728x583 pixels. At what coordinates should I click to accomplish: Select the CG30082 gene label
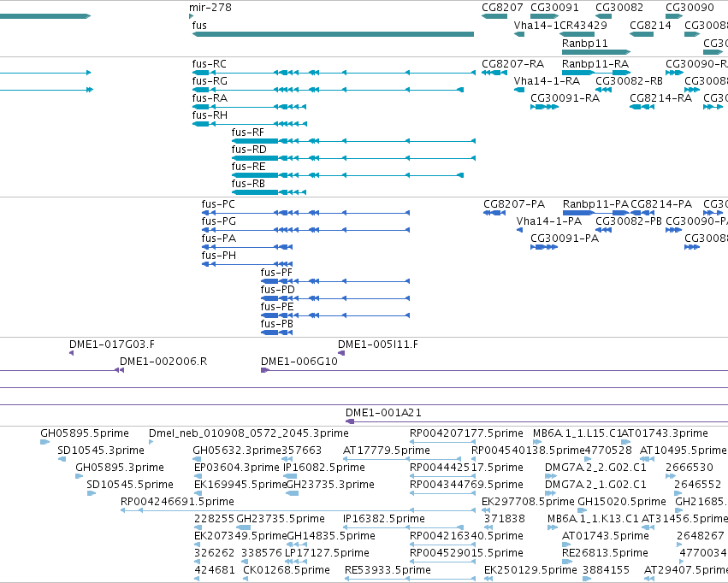click(x=619, y=8)
